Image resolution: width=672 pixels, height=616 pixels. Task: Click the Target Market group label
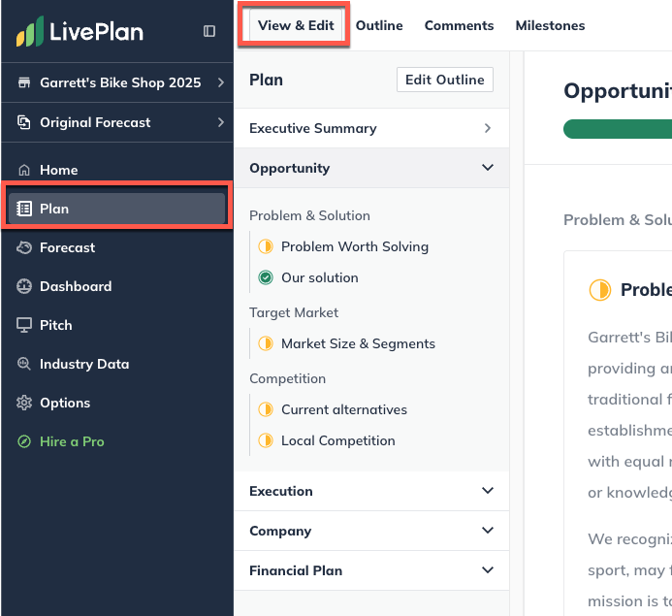294,313
